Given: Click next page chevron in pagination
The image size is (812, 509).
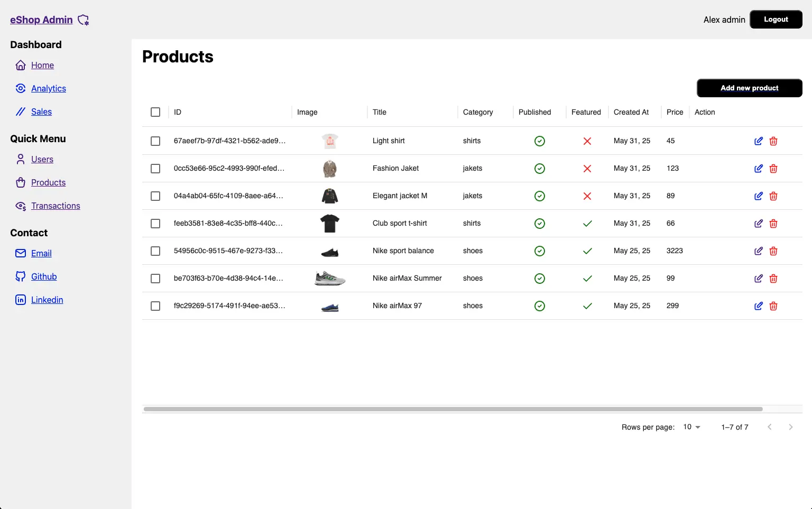Looking at the screenshot, I should pos(791,427).
